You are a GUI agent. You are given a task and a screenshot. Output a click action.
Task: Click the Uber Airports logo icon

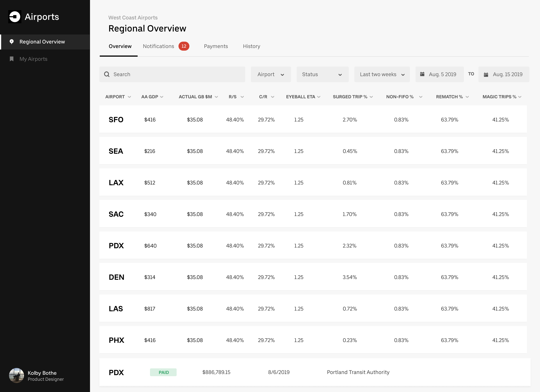15,17
